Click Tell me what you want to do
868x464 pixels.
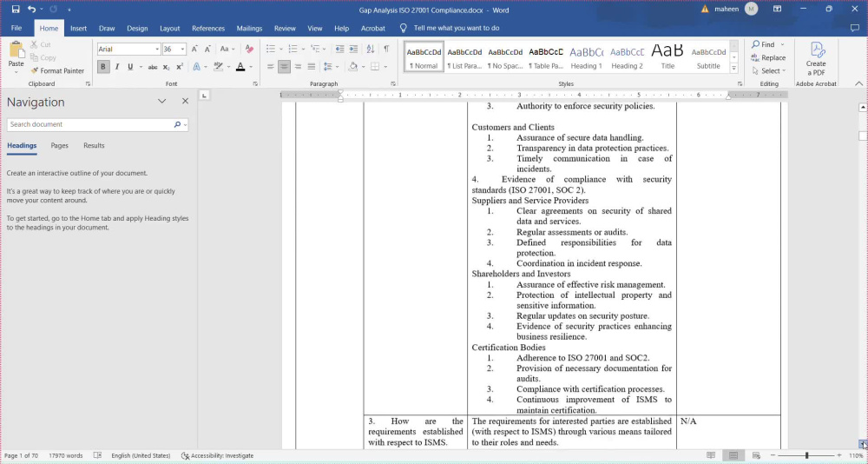coord(457,29)
